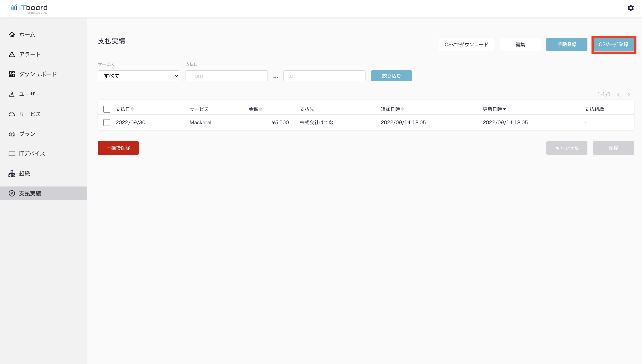Open the サービス filter dropdown

[x=139, y=76]
